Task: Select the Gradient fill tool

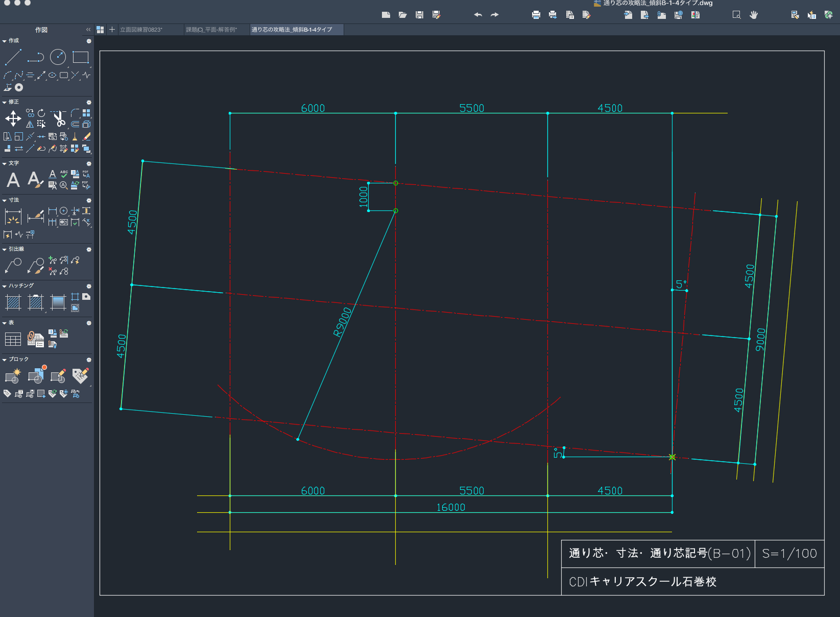Action: [x=58, y=302]
